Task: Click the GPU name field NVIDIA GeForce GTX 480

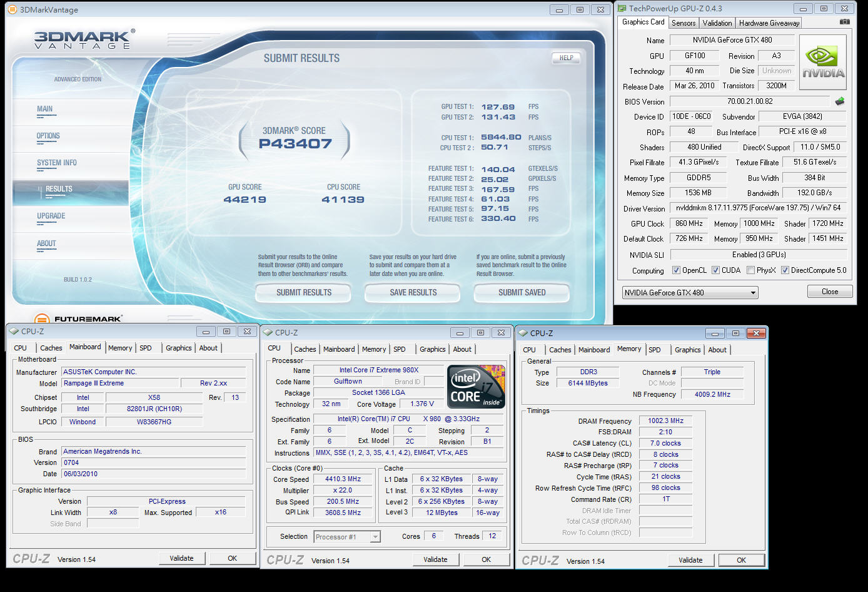Action: [732, 40]
